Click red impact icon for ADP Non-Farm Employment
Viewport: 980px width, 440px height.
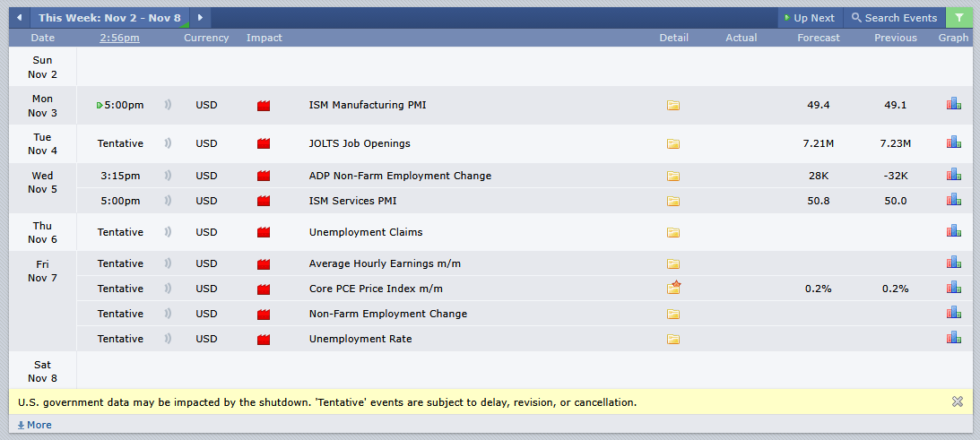[x=264, y=176]
